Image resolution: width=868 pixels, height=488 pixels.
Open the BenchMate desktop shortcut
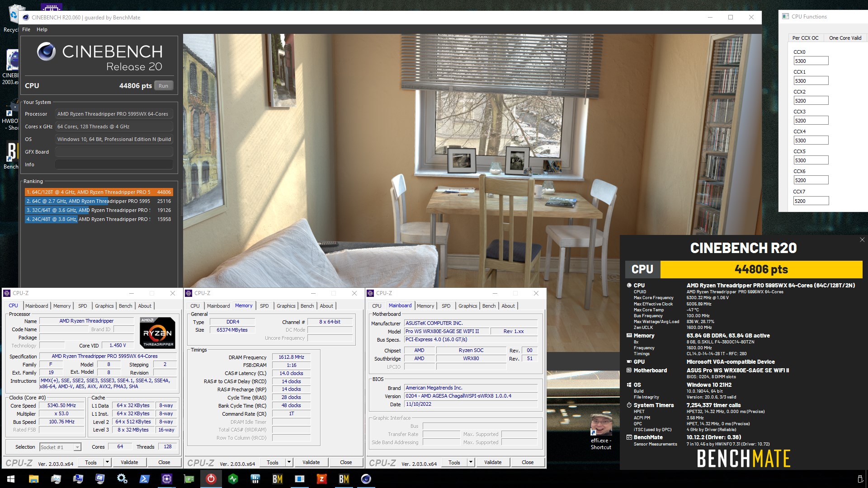tap(11, 156)
